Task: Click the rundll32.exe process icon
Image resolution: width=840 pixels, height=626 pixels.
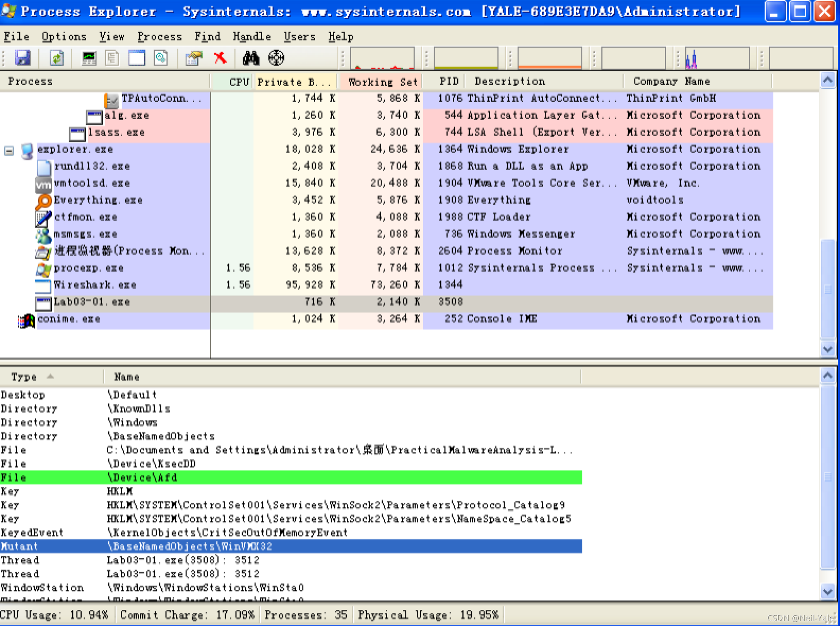Action: coord(44,168)
